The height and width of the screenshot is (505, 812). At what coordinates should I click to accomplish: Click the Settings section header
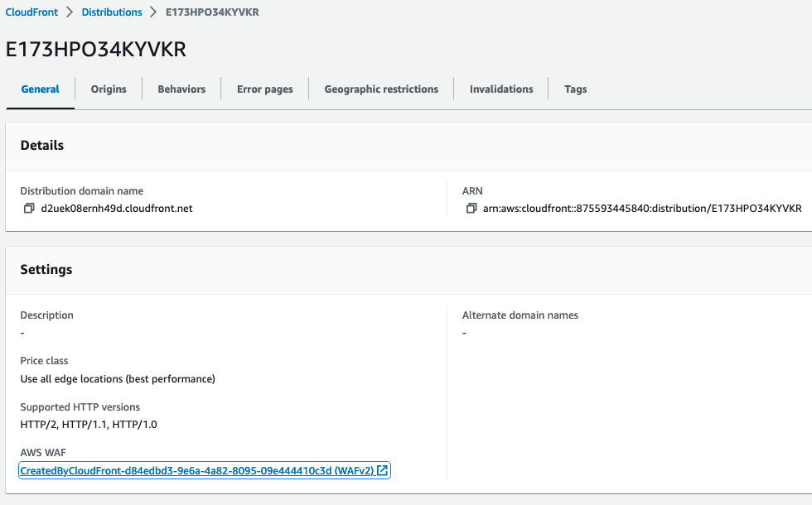point(46,270)
